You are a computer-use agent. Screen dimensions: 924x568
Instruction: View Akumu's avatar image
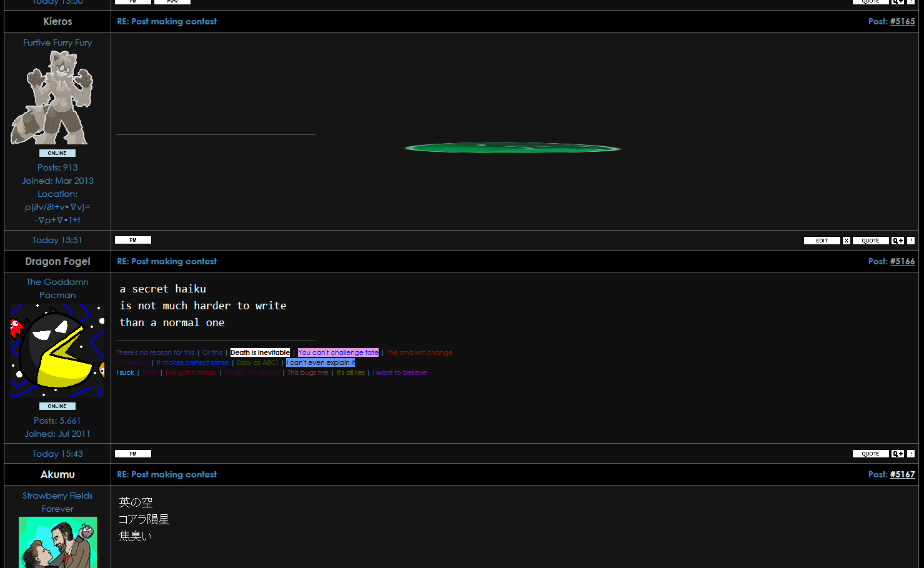pyautogui.click(x=57, y=542)
